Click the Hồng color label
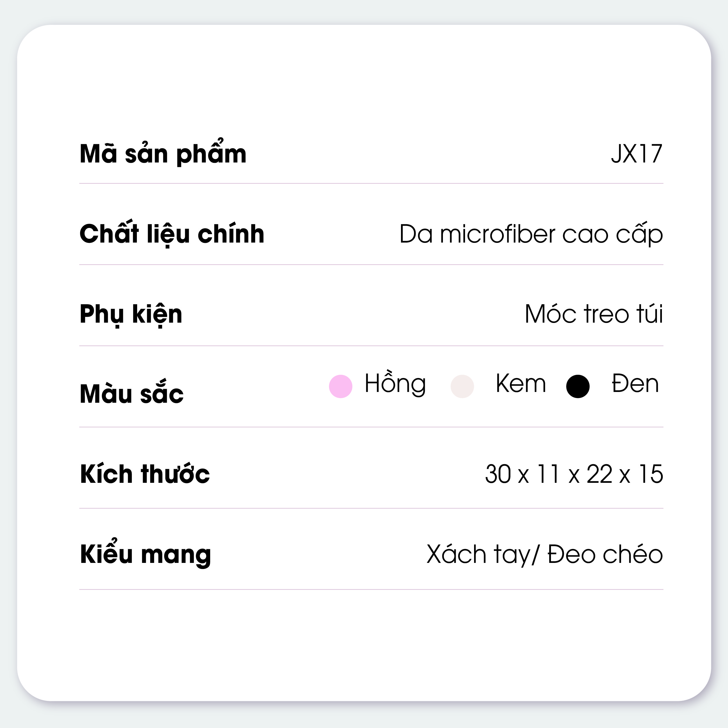This screenshot has height=728, width=728. pyautogui.click(x=395, y=384)
